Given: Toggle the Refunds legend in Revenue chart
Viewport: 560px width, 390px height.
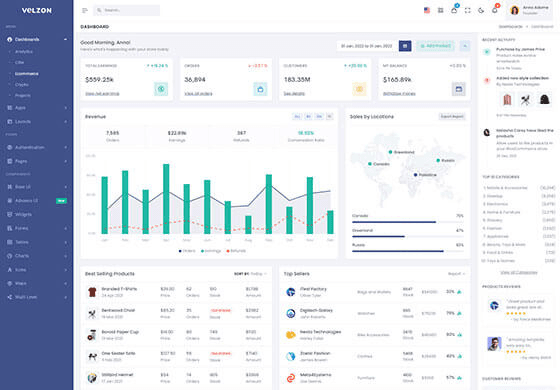Looking at the screenshot, I should point(236,251).
